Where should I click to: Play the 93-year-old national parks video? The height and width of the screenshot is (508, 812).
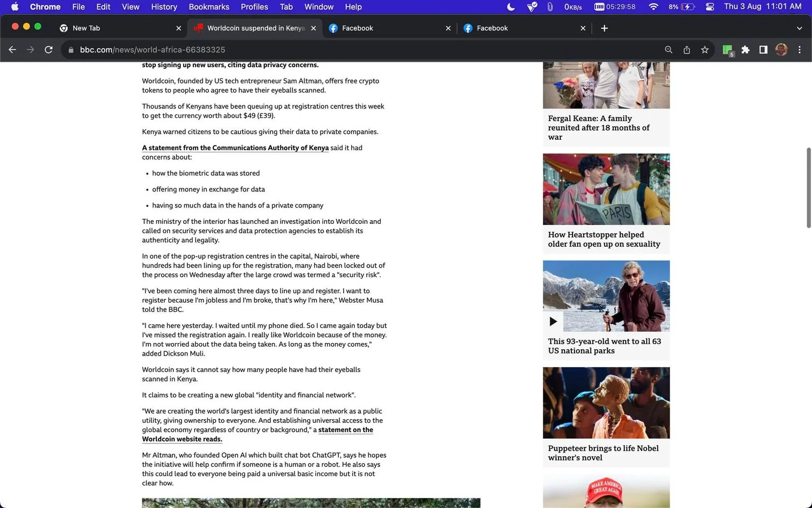[553, 321]
